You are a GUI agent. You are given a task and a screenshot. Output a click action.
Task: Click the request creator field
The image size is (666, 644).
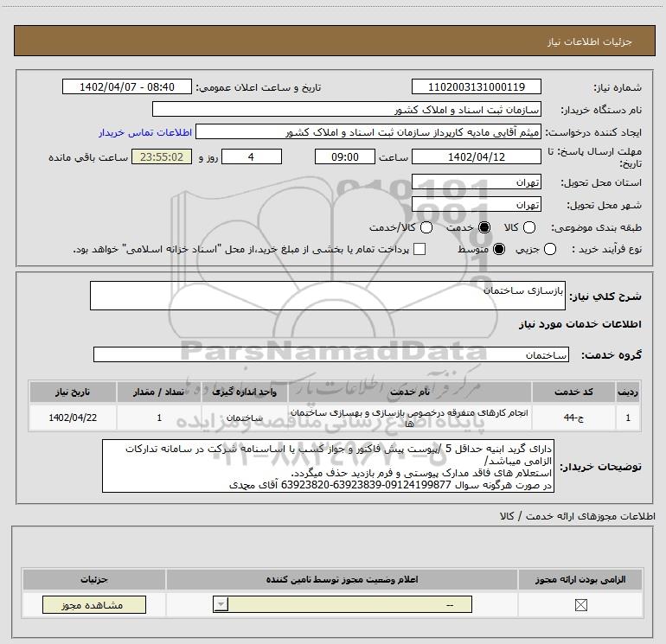pos(368,131)
